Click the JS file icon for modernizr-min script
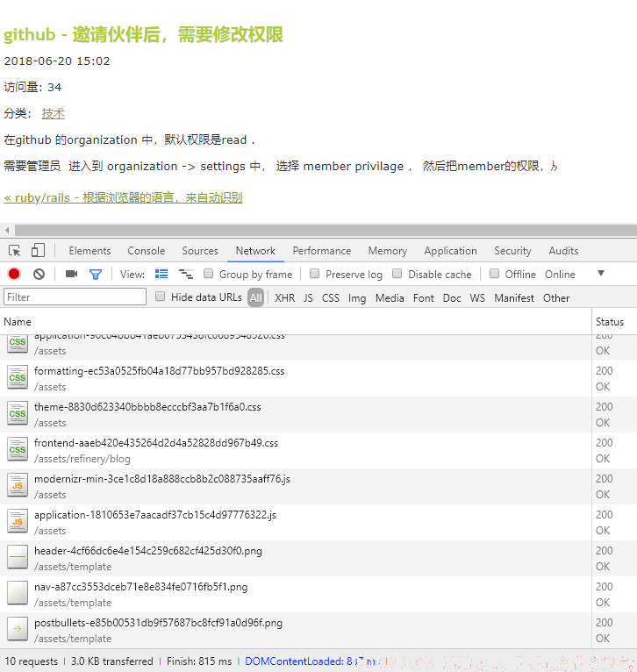The image size is (637, 672). tap(18, 485)
